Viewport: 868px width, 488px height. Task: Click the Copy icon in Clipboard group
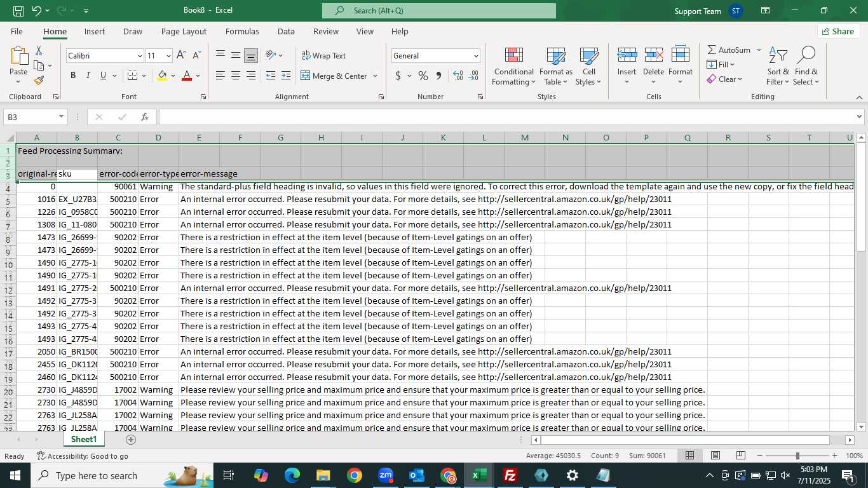tap(38, 65)
